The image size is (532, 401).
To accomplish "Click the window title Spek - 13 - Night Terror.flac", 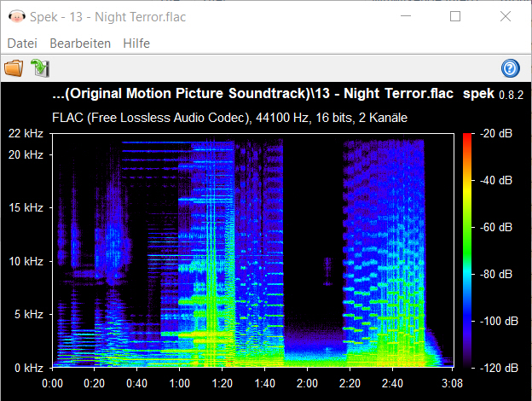I will [x=108, y=17].
